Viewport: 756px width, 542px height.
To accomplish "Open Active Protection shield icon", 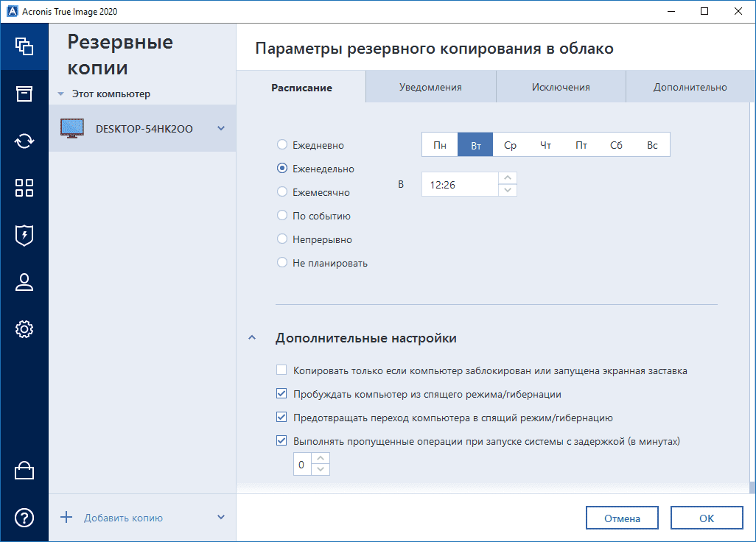I will click(x=24, y=235).
